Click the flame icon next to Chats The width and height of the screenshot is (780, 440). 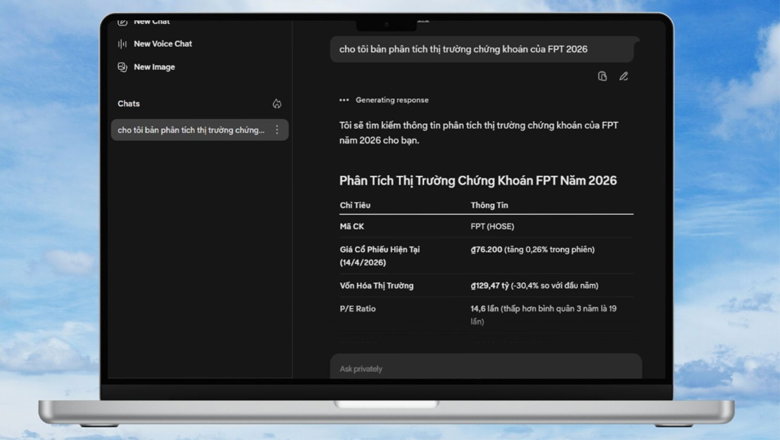(277, 103)
